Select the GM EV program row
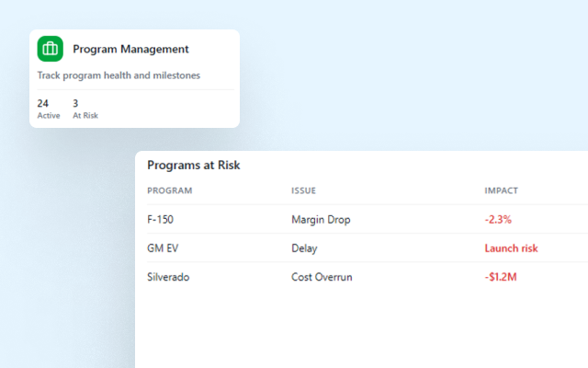The width and height of the screenshot is (588, 368). click(x=367, y=247)
